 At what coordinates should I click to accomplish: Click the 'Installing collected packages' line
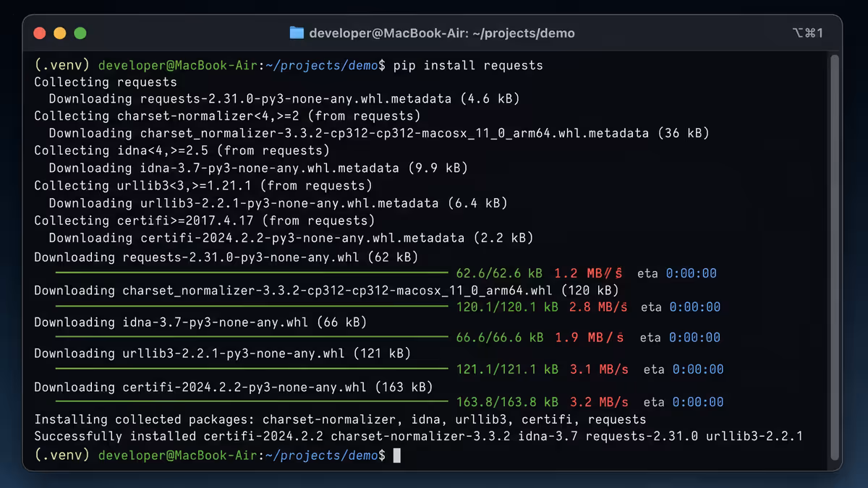tap(340, 419)
